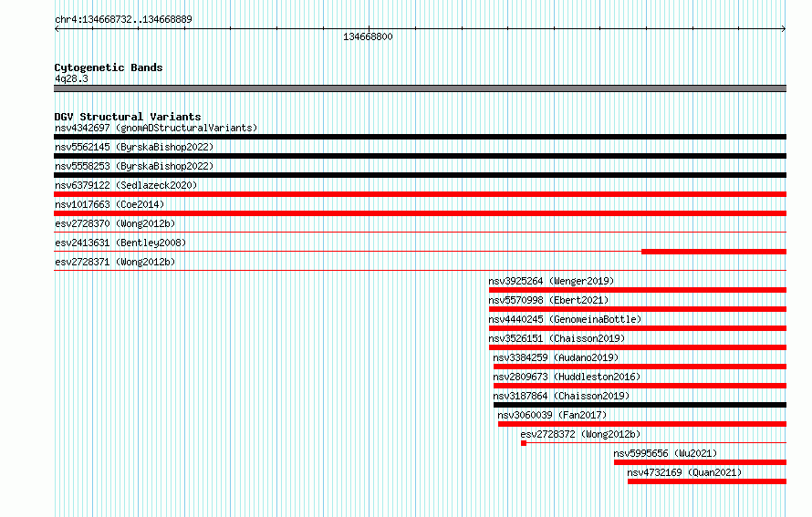This screenshot has height=517, width=812.
Task: Open nsv3060039 Fan2017 variant
Action: (x=552, y=415)
